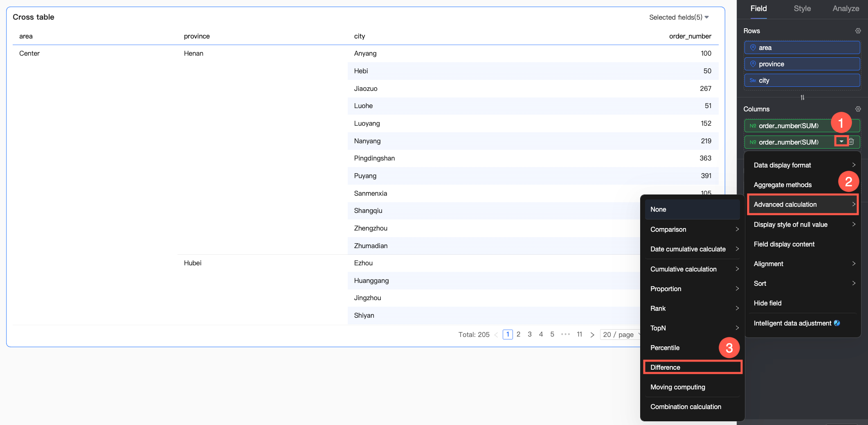The height and width of the screenshot is (425, 868).
Task: Click Hubei province cell
Action: point(193,263)
